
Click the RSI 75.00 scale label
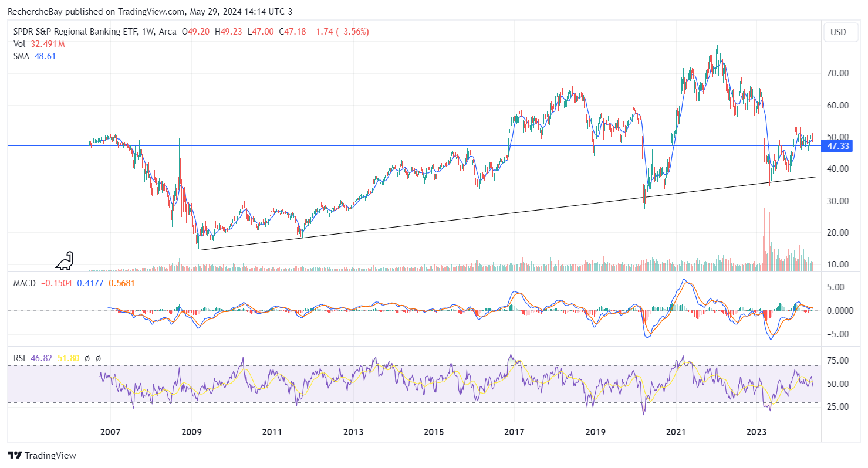pos(837,360)
